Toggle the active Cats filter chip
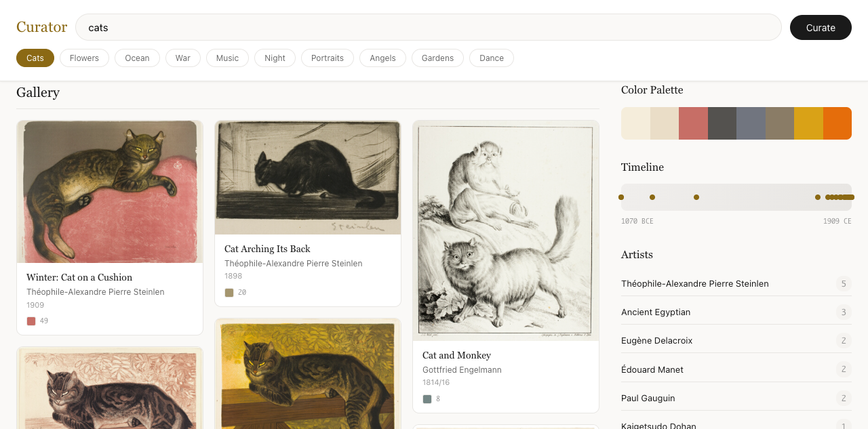The image size is (868, 429). (x=35, y=58)
